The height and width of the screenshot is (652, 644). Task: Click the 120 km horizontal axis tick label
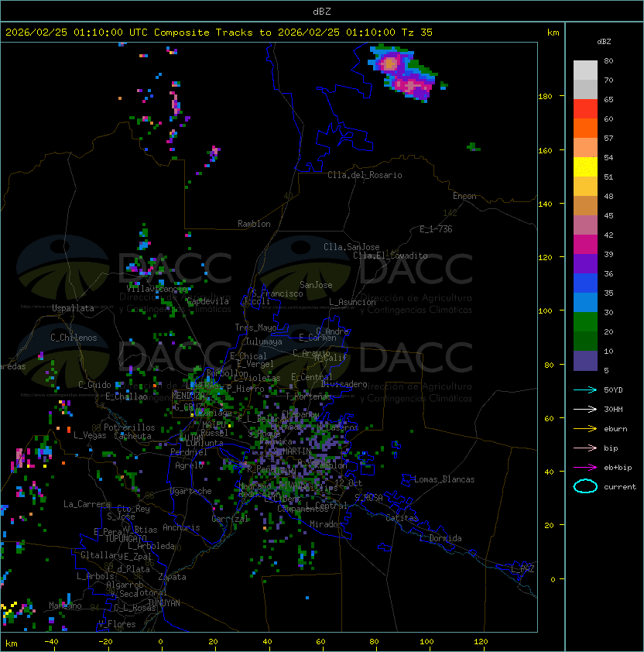[481, 642]
